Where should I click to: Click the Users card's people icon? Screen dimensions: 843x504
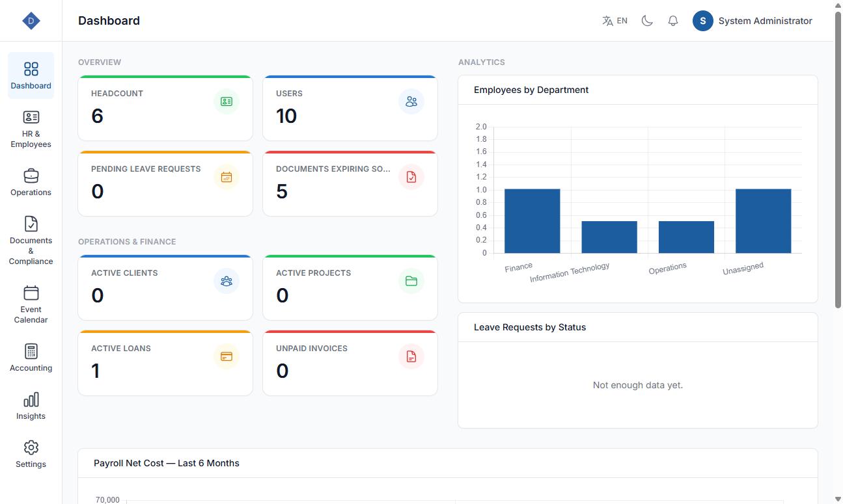pos(411,101)
